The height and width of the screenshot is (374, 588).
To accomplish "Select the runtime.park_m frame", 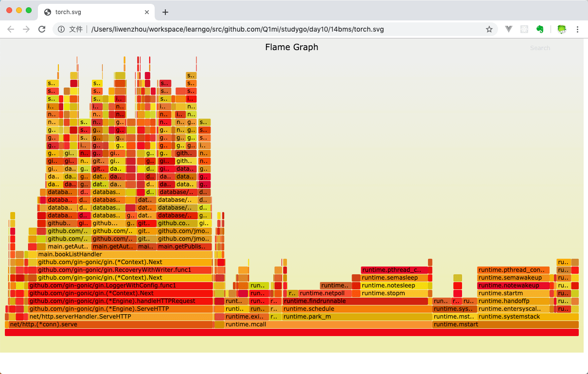I will (357, 317).
